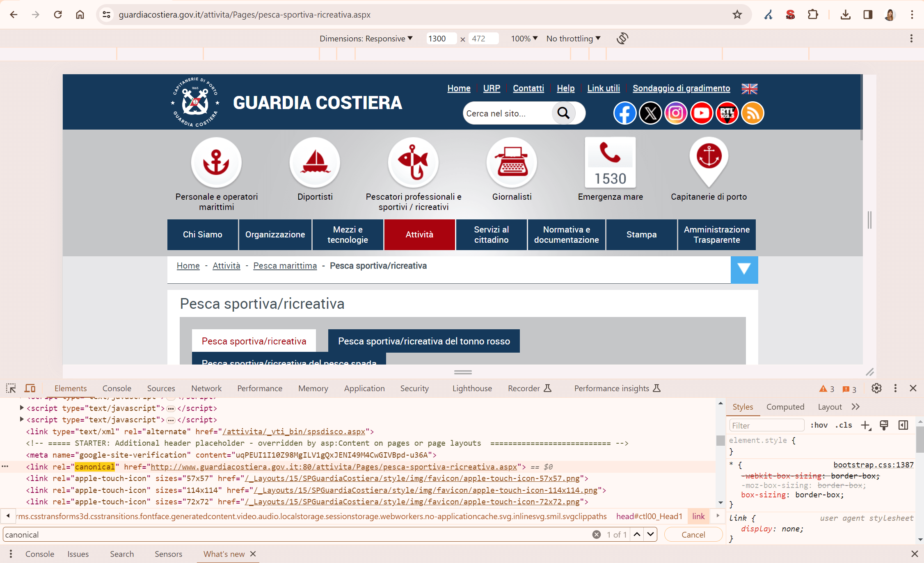
Task: Open Chrome downloads icon
Action: 845,15
